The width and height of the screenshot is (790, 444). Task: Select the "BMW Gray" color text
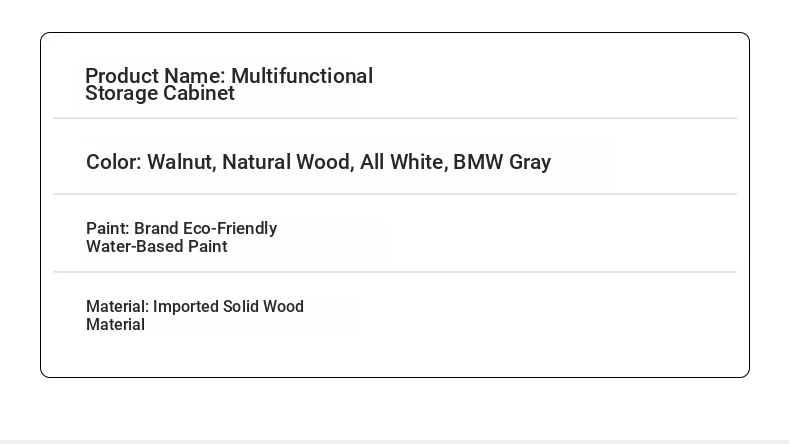click(502, 162)
